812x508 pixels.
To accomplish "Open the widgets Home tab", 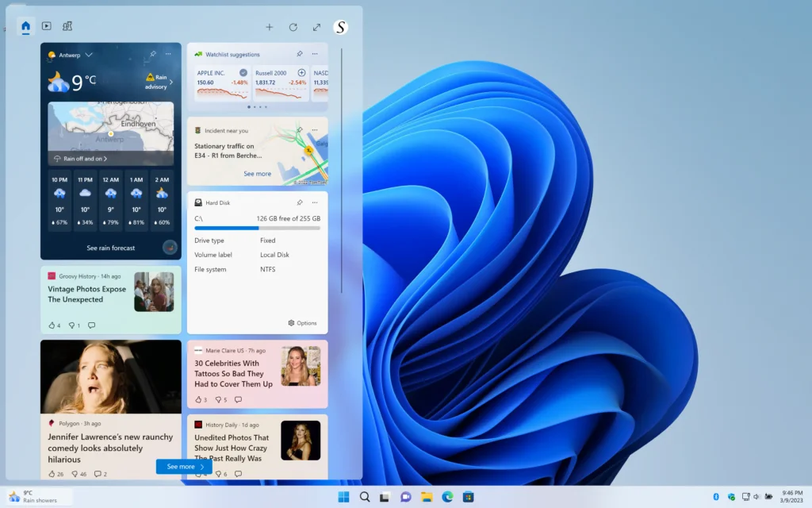I will click(25, 26).
